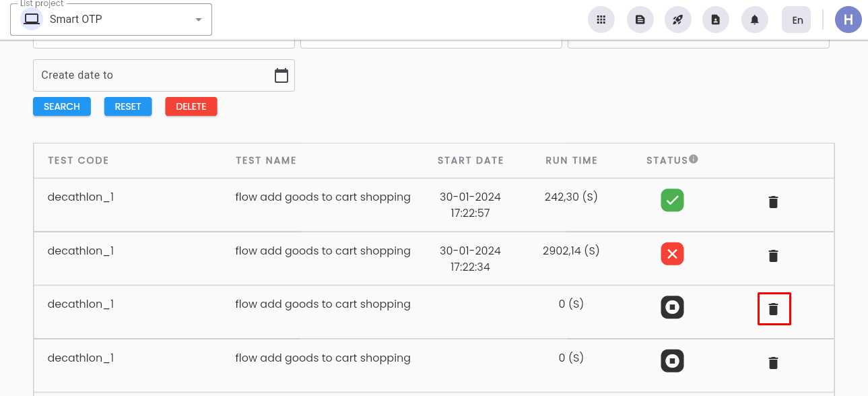This screenshot has height=396, width=868.
Task: Expand the List project dropdown arrow
Action: point(199,20)
